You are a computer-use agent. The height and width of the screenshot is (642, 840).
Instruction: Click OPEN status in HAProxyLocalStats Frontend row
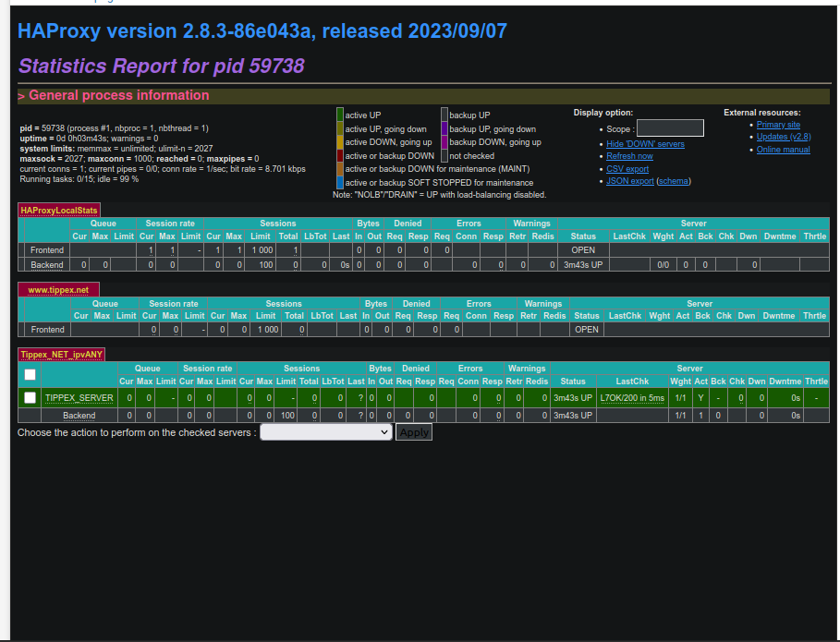(x=583, y=250)
